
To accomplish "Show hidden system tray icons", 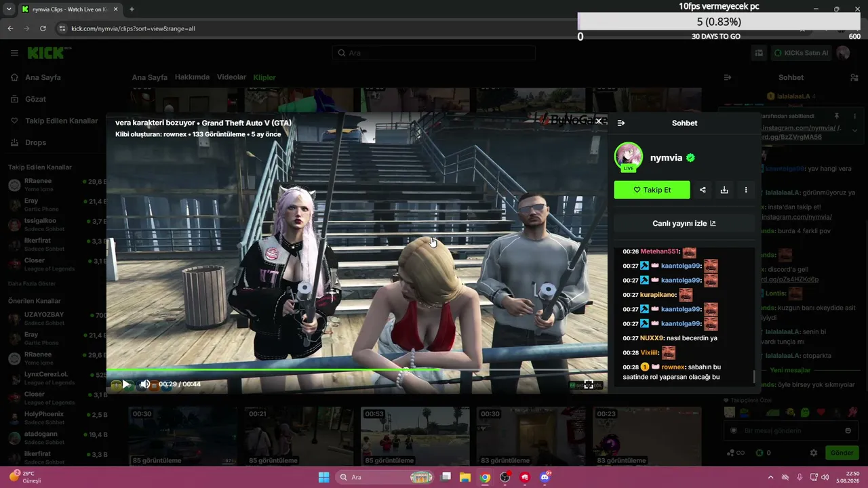I will click(x=770, y=477).
